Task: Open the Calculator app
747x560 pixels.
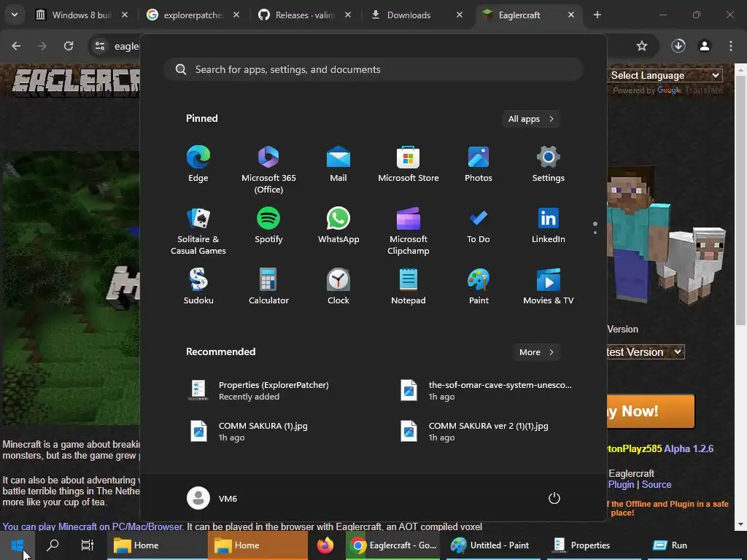Action: click(268, 287)
